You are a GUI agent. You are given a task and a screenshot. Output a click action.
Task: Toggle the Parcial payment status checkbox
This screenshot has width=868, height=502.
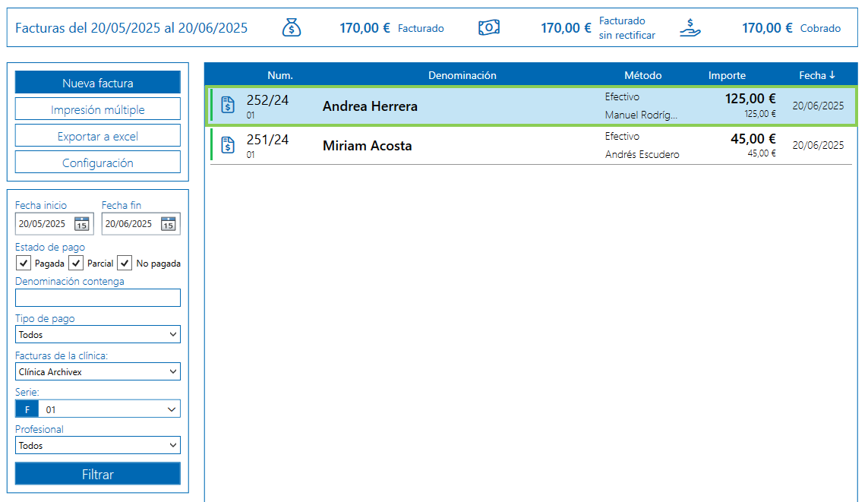point(76,264)
